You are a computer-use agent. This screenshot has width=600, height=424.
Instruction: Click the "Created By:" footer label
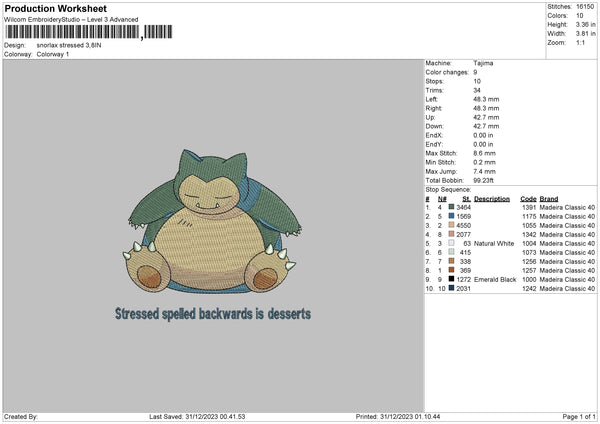tap(21, 417)
